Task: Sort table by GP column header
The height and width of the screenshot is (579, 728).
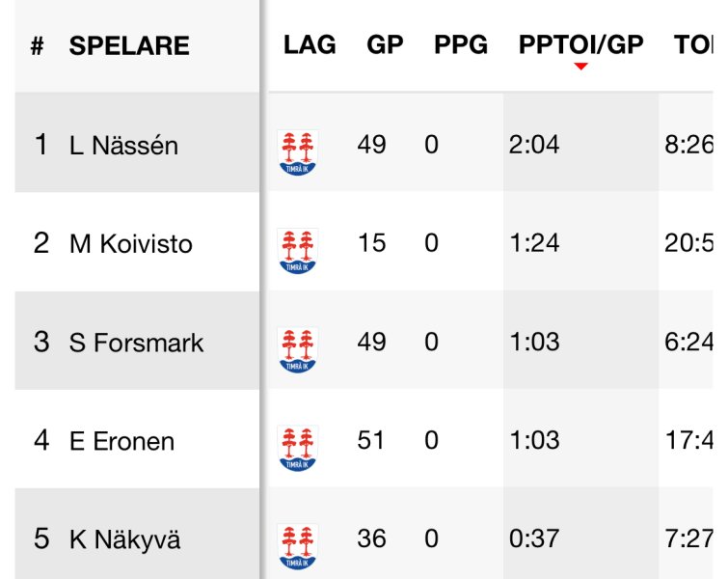Action: [385, 45]
